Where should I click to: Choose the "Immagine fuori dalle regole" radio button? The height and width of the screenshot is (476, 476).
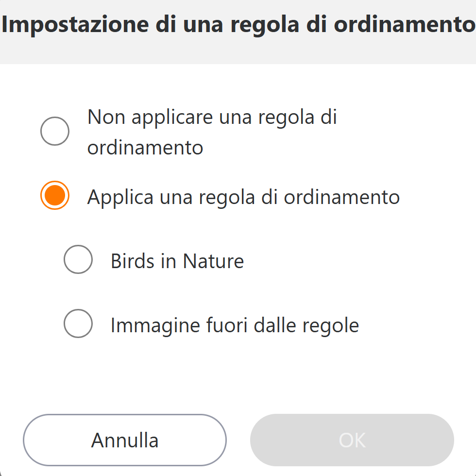pyautogui.click(x=78, y=323)
